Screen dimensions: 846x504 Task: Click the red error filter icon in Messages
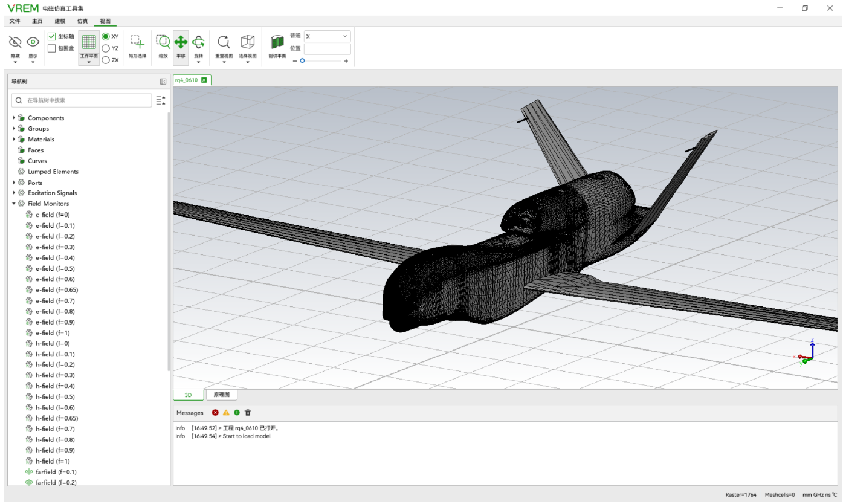point(215,413)
